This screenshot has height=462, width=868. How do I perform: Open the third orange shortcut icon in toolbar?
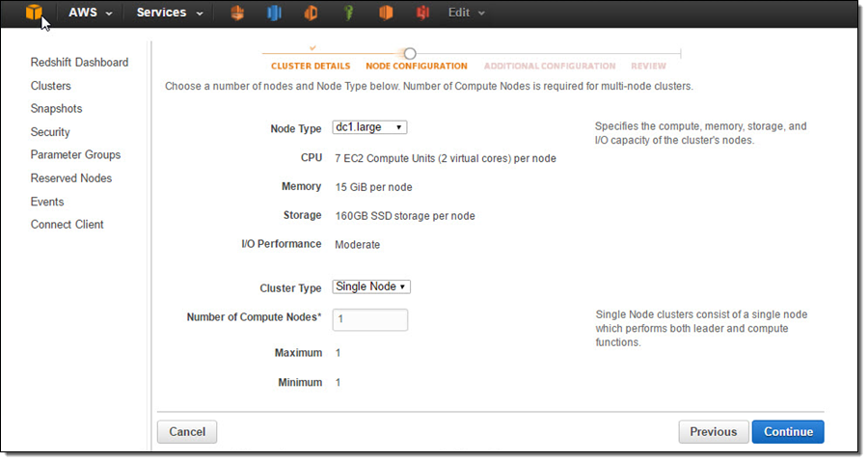coord(312,13)
